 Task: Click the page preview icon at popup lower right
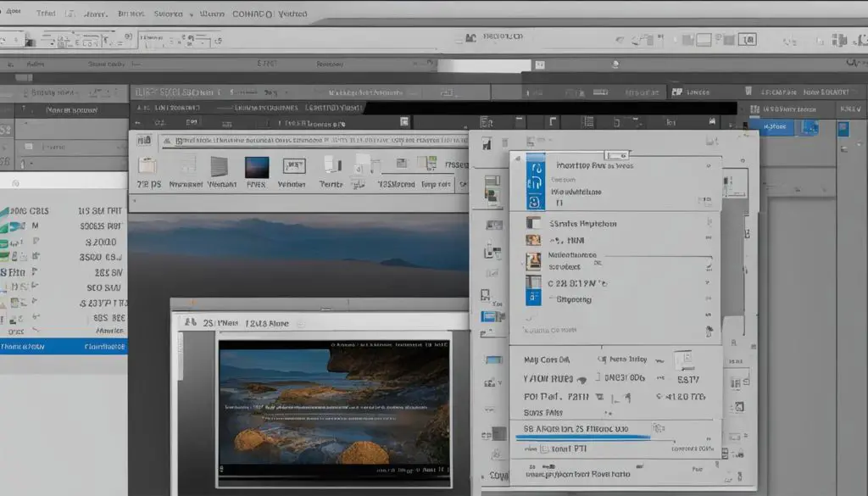click(x=684, y=360)
